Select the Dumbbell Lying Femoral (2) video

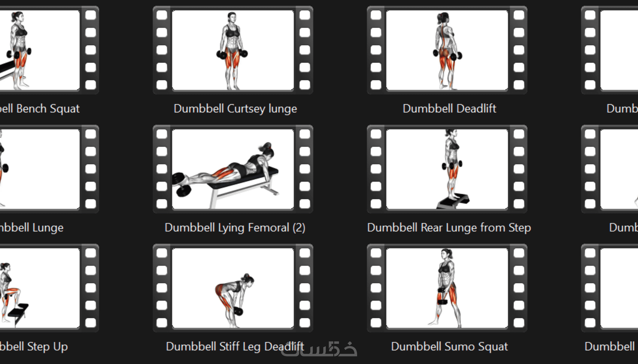point(233,169)
